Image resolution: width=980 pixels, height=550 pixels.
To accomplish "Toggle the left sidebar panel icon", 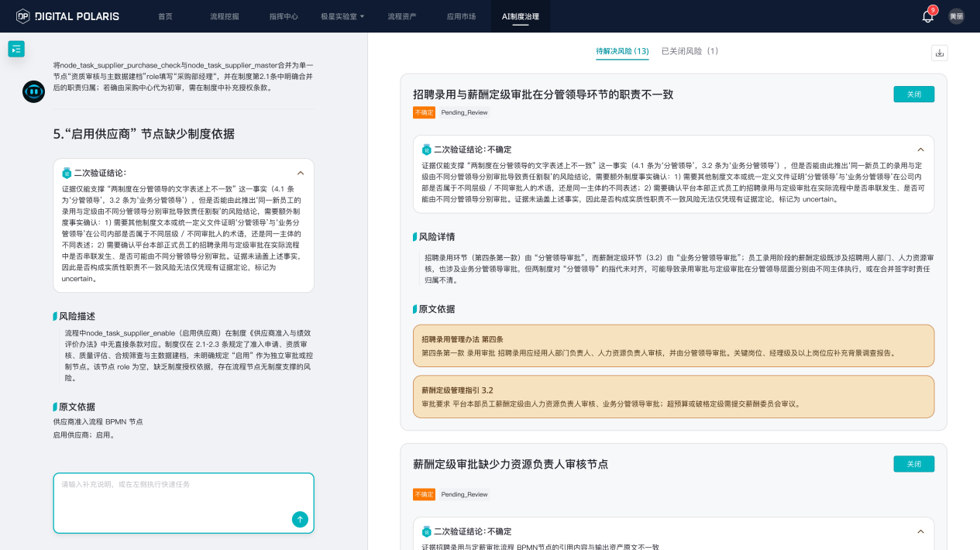I will 16,49.
